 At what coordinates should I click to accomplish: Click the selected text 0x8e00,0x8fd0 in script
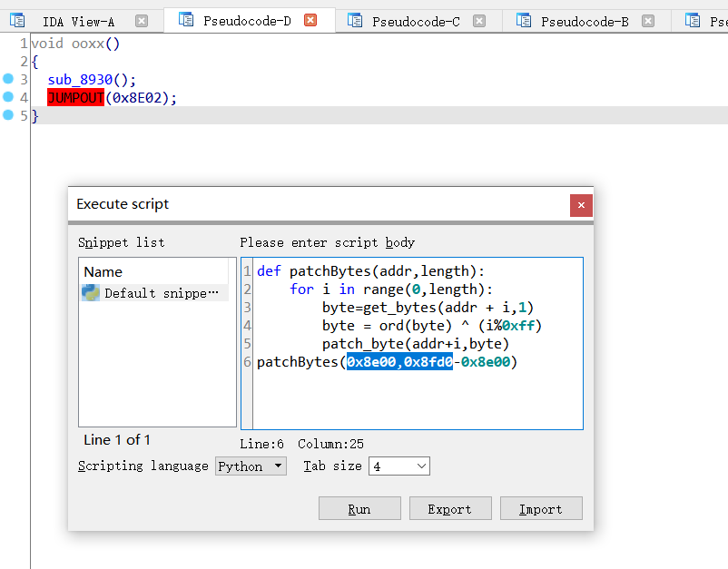(x=399, y=361)
